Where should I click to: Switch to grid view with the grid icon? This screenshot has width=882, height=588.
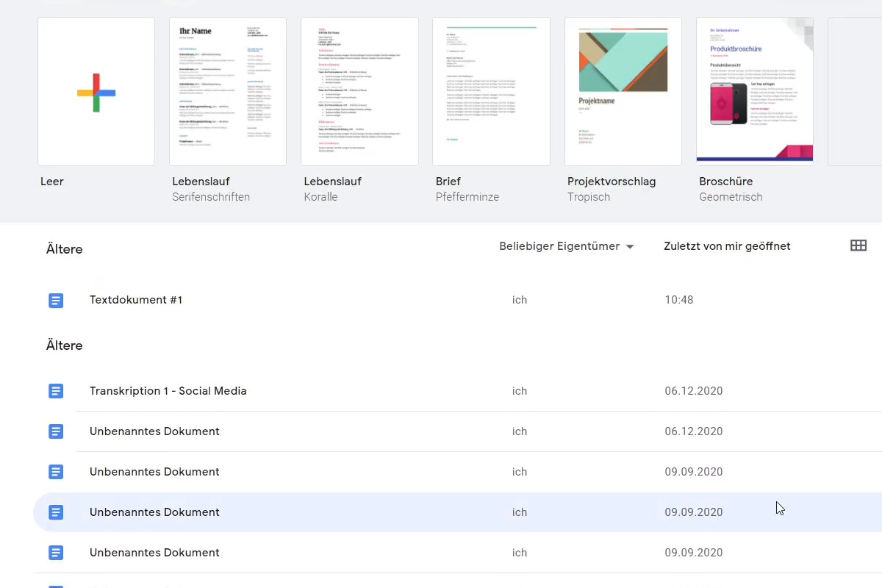(858, 245)
